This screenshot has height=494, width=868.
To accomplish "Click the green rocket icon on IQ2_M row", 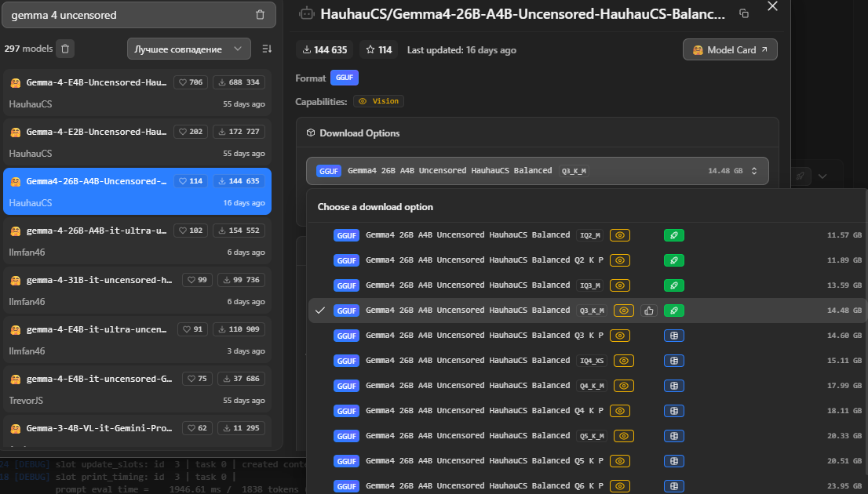I will coord(673,236).
